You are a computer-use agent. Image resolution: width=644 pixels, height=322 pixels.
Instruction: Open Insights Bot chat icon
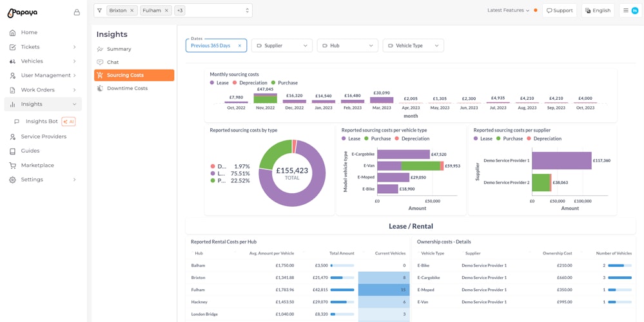pyautogui.click(x=17, y=122)
